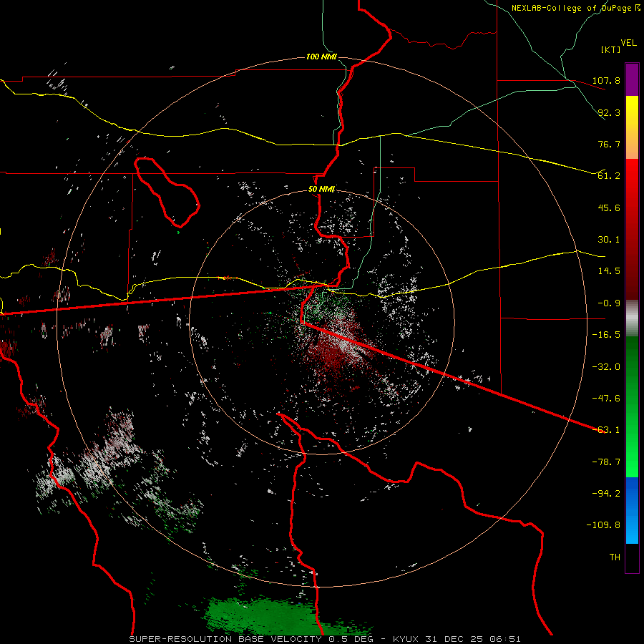Click the 92.3 velocity scale value
This screenshot has width=644, height=644.
609,112
